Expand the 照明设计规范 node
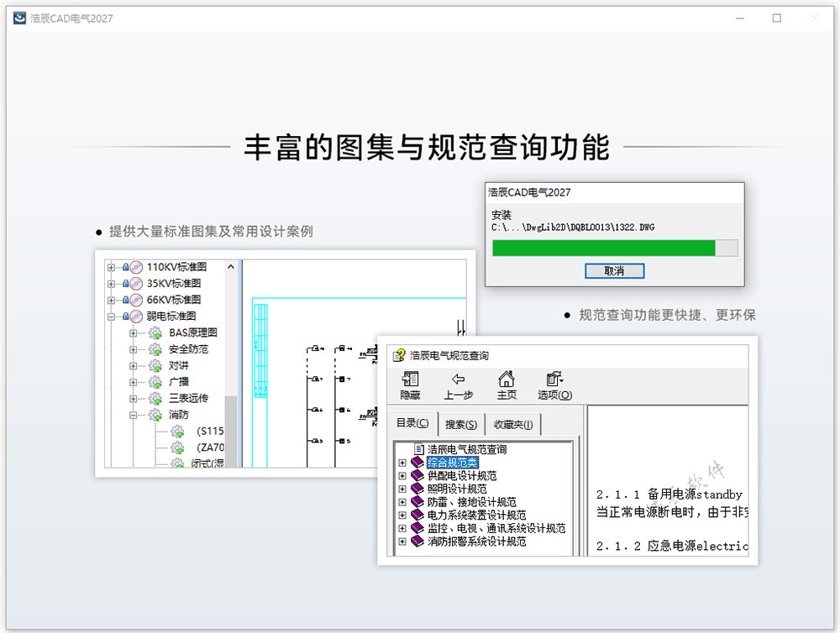Screen dimensions: 840x633 coord(402,489)
